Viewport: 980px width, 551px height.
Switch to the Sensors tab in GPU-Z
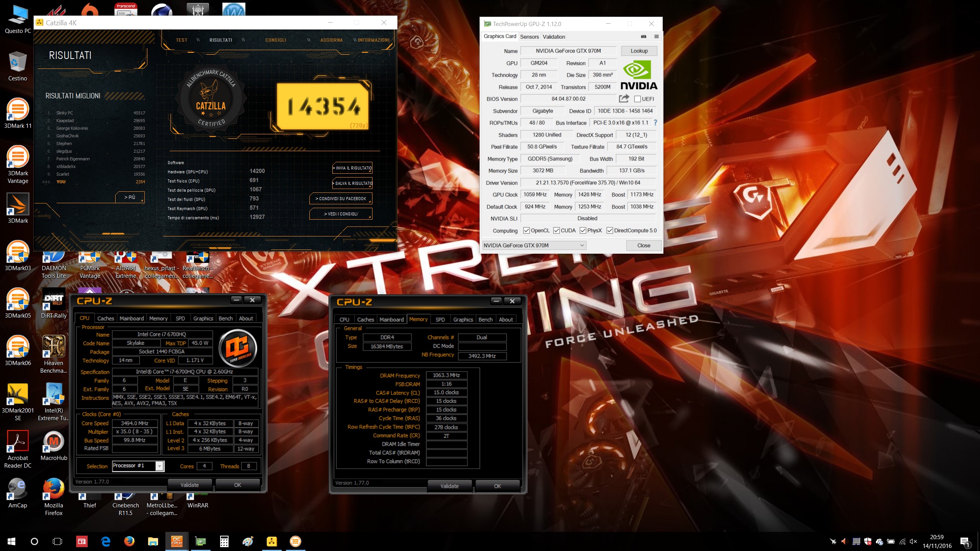point(529,37)
